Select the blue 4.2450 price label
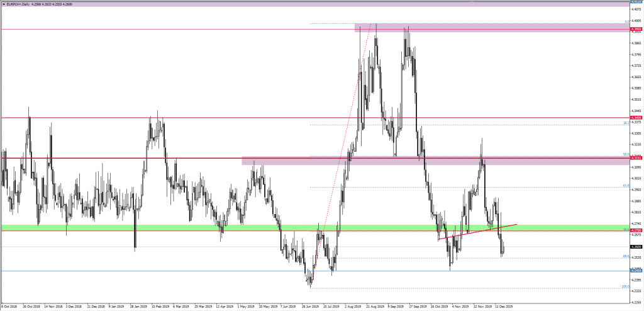The image size is (644, 311). click(x=636, y=271)
